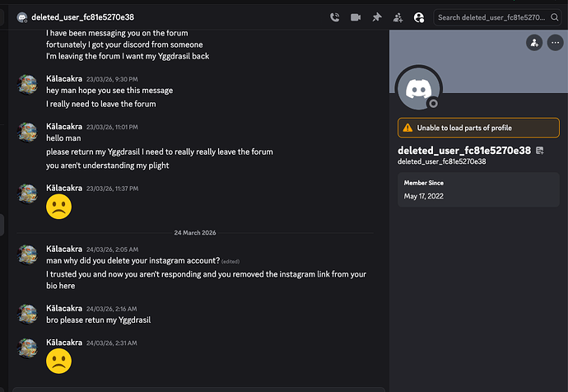Click the Member Since card in profile
568x392 pixels.
478,189
